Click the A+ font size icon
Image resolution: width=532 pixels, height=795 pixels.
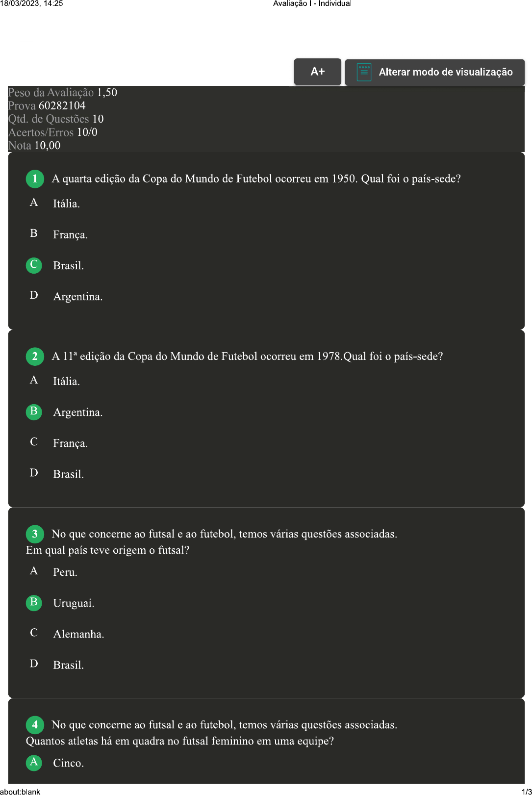click(317, 72)
